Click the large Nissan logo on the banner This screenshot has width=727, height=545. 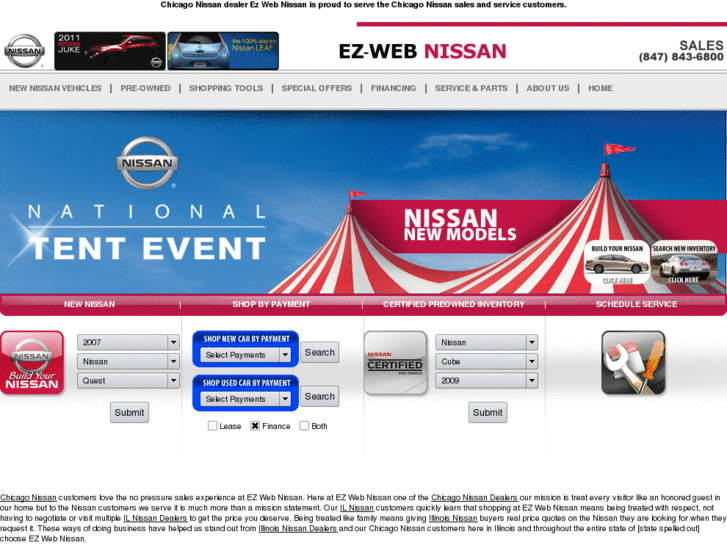147,163
